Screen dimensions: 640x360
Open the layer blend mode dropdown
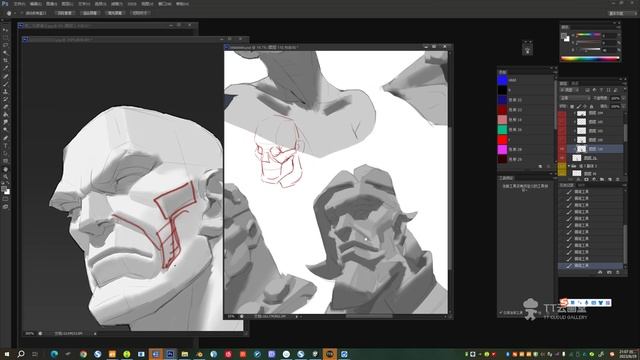coord(574,98)
